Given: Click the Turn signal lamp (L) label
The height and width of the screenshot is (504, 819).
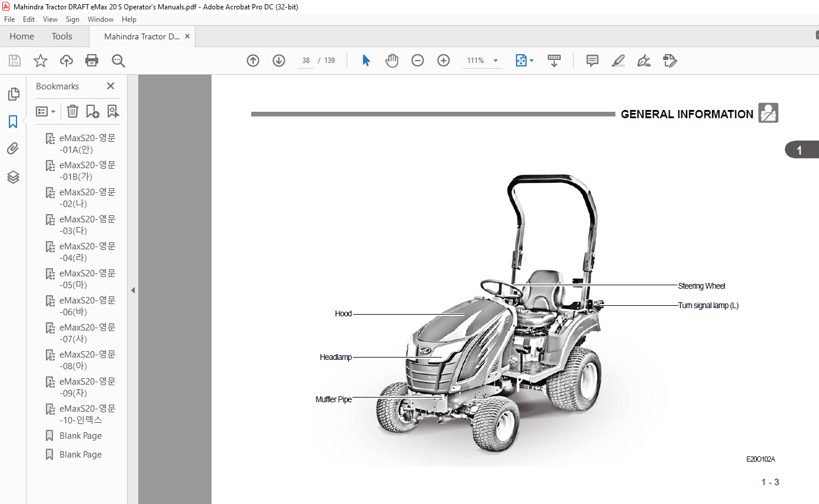Looking at the screenshot, I should tap(708, 305).
